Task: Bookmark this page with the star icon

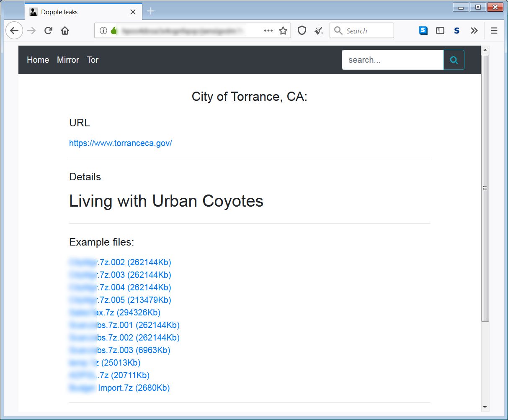Action: 283,31
